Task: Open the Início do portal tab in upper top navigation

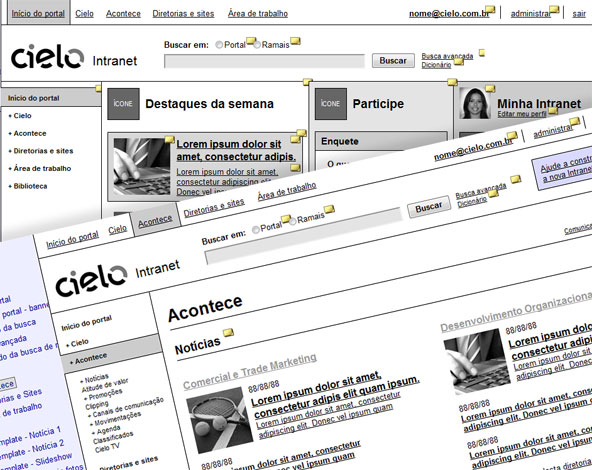Action: click(x=38, y=14)
